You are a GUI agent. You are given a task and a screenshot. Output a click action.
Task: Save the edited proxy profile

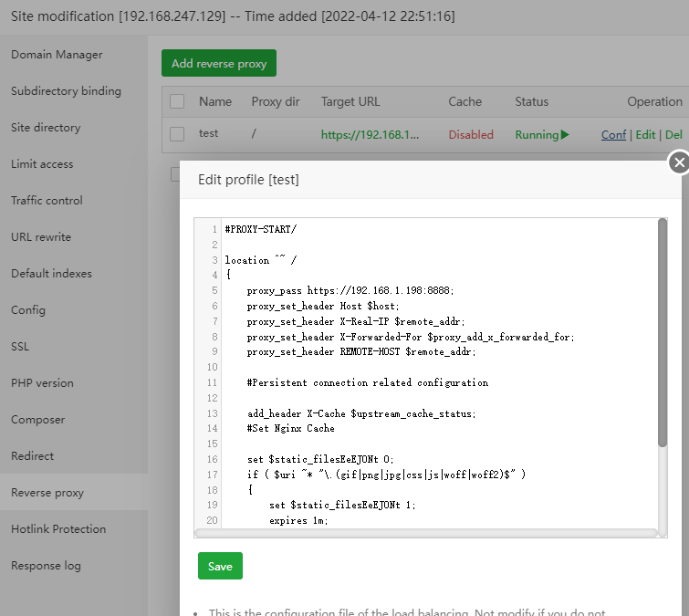click(220, 566)
